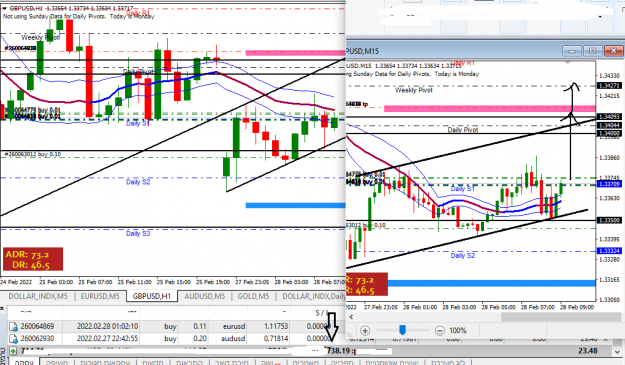The width and height of the screenshot is (625, 365).
Task: Click the 1.33500 price label on M15 axis
Action: click(609, 220)
